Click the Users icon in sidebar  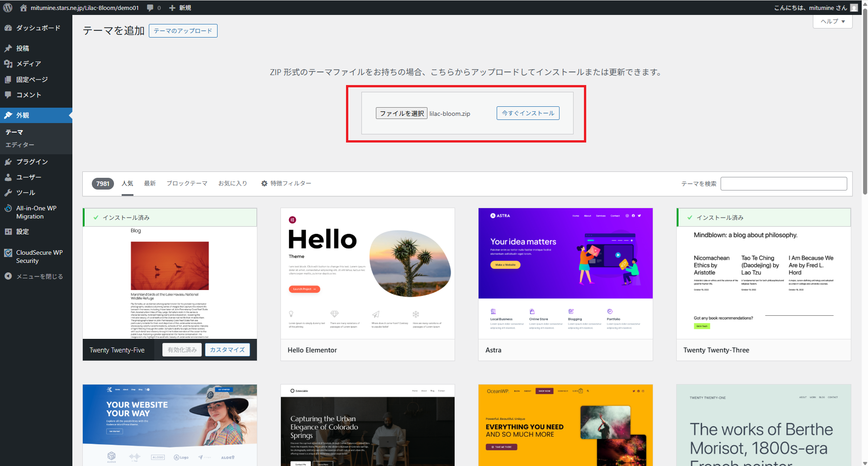[x=8, y=177]
